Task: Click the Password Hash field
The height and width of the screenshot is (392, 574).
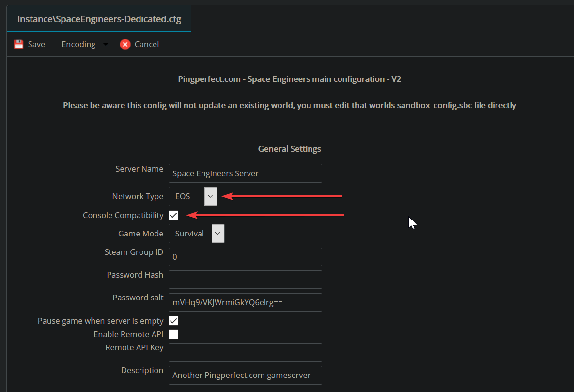Action: coord(245,280)
